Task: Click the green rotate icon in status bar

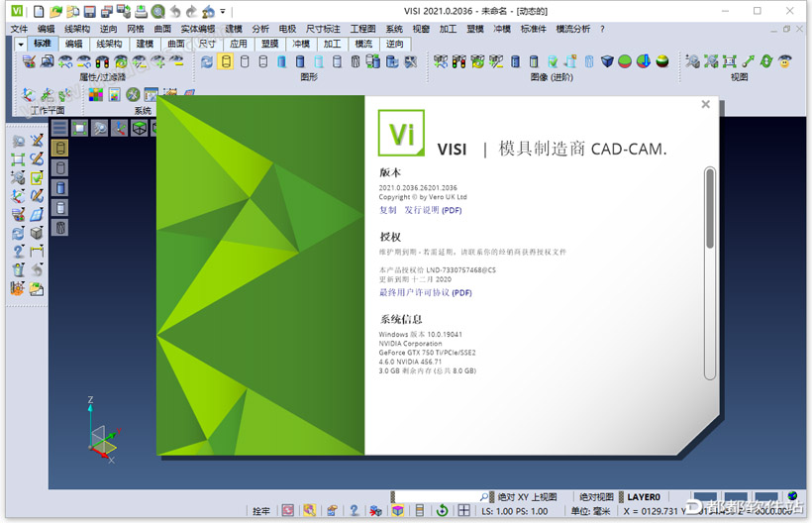Action: tap(442, 511)
